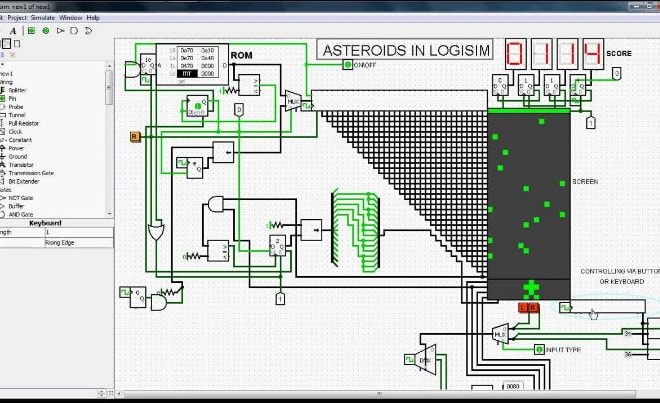The width and height of the screenshot is (660, 403).
Task: Toggle the ON/OFF input pin
Action: (347, 65)
